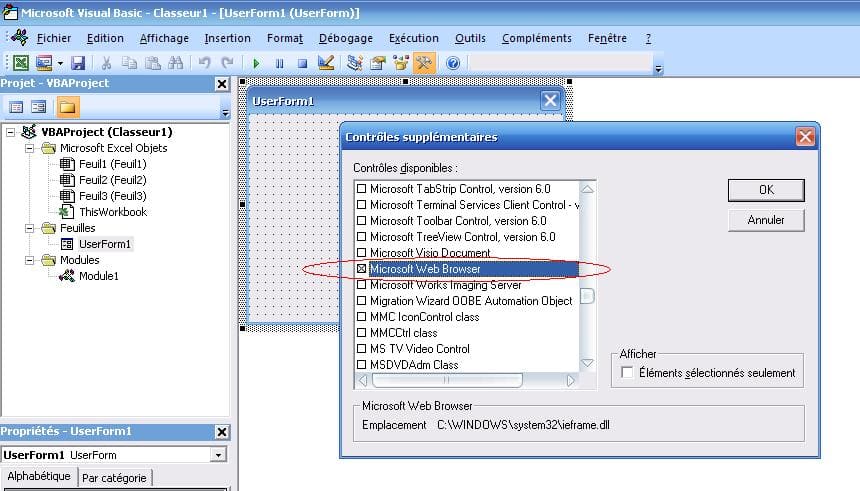Viewport: 860px width, 491px height.
Task: Close the Propriétés - UserForm1 panel
Action: pyautogui.click(x=222, y=432)
